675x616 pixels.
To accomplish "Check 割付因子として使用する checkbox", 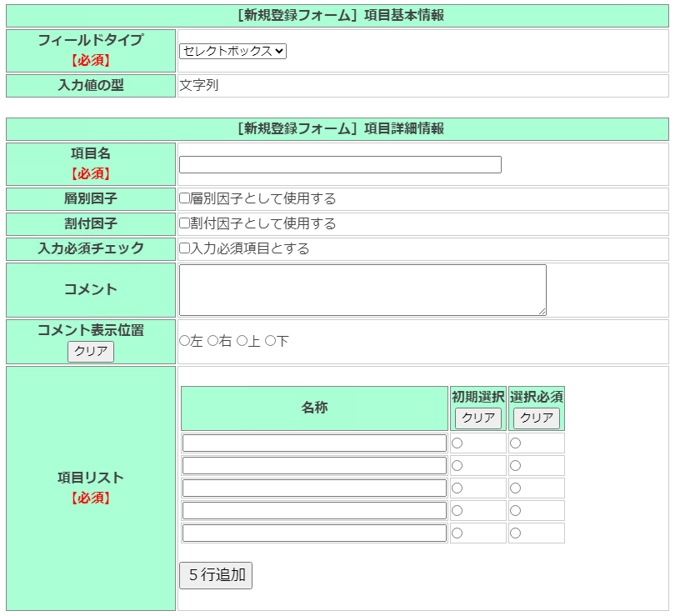I will coord(185,223).
